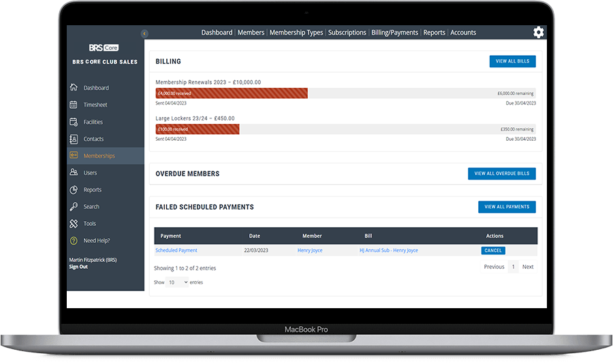
Task: Click View All Overdue Bills button
Action: (502, 173)
